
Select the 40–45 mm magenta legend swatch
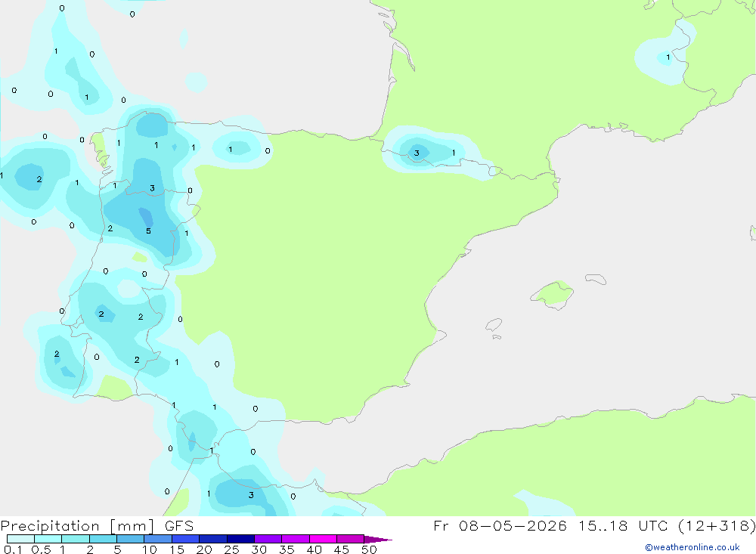[x=323, y=539]
